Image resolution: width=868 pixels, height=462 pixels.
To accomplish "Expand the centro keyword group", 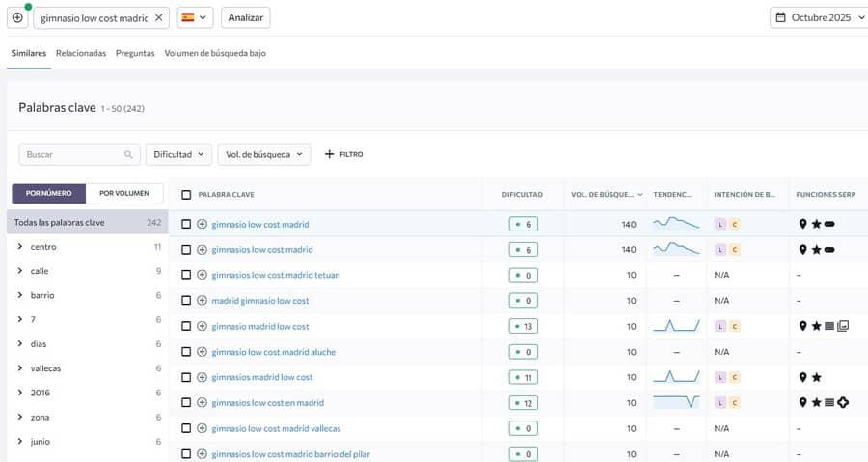I will click(x=20, y=246).
